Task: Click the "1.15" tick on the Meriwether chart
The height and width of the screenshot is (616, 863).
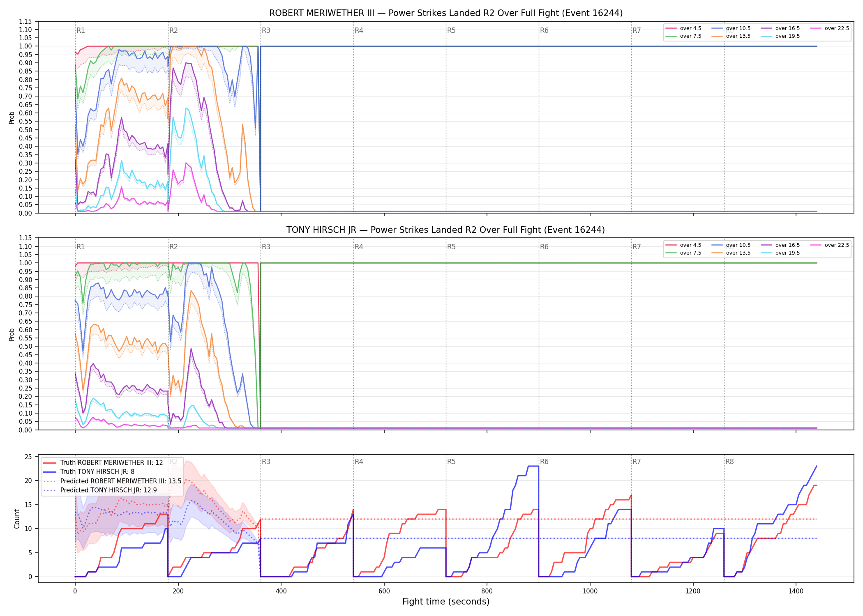Action: pyautogui.click(x=25, y=21)
